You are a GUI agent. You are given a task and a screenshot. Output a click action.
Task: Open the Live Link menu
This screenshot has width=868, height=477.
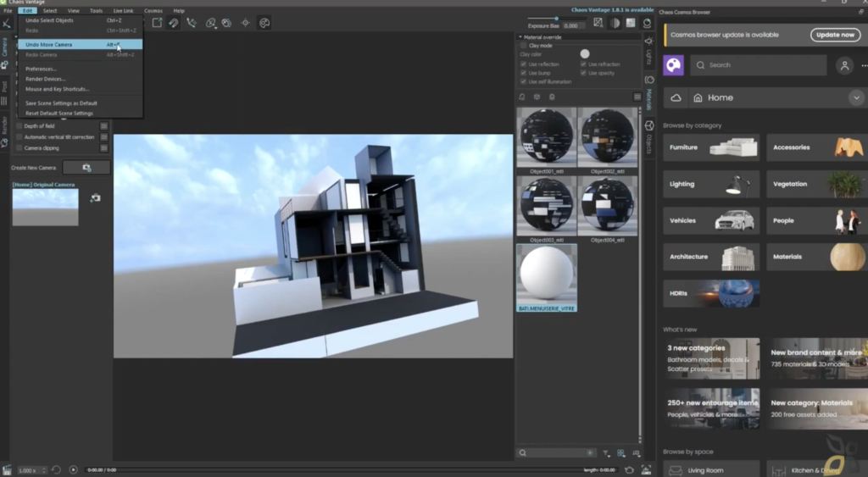[123, 10]
